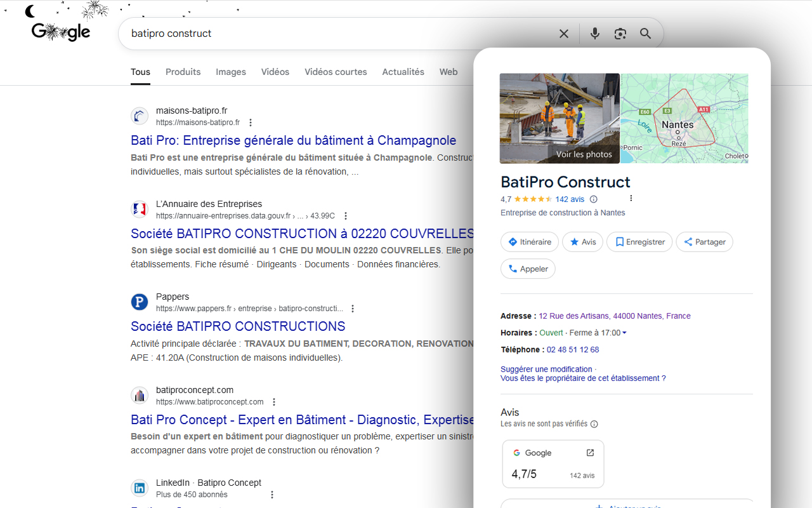Screen dimensions: 812x508
Task: Open the three-dot menu beside 142 avis
Action: pos(631,199)
